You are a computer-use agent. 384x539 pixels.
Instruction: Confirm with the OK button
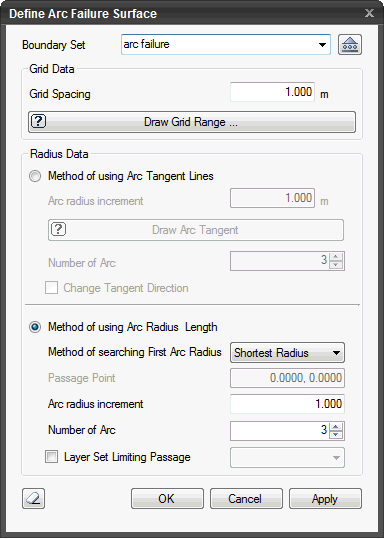pyautogui.click(x=167, y=498)
